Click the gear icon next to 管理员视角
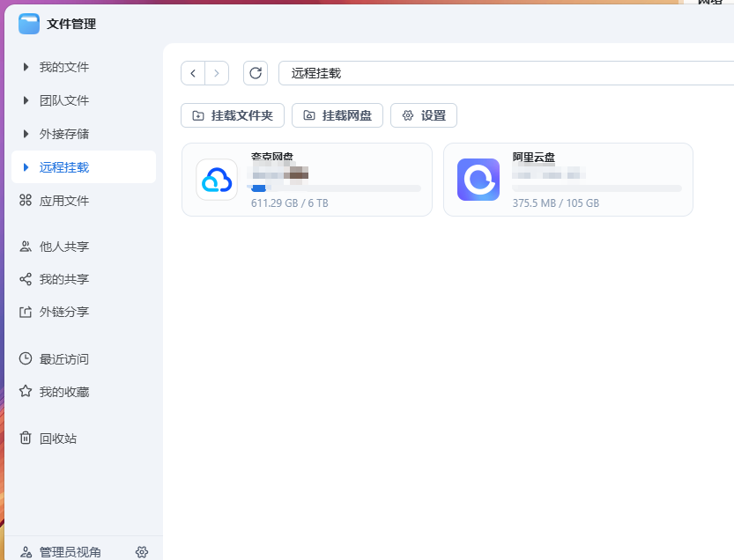The width and height of the screenshot is (734, 560). (x=142, y=552)
